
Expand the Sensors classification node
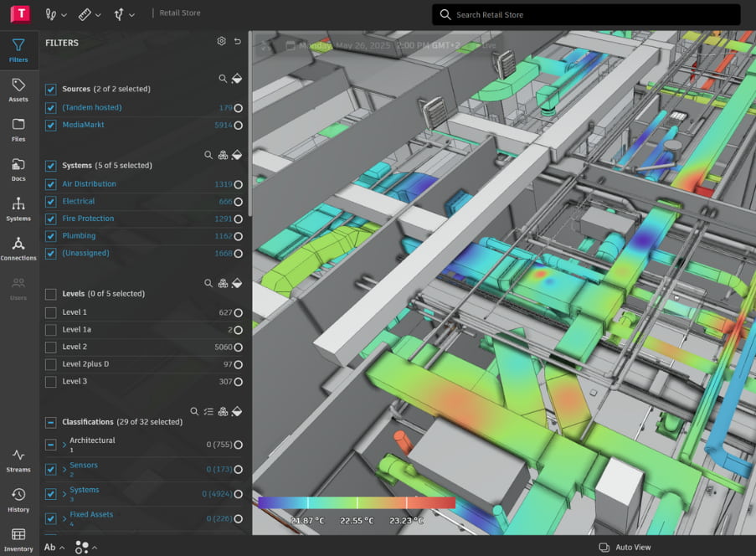(64, 468)
